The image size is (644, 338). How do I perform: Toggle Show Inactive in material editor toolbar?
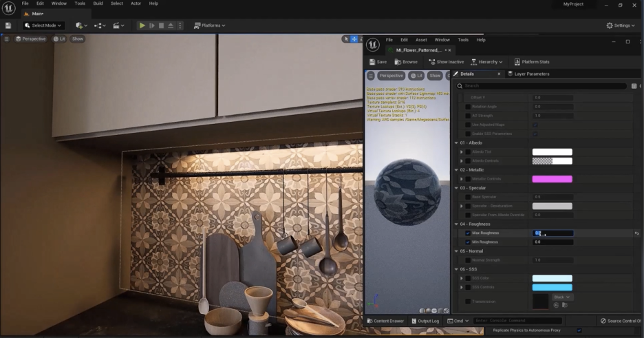tap(446, 62)
